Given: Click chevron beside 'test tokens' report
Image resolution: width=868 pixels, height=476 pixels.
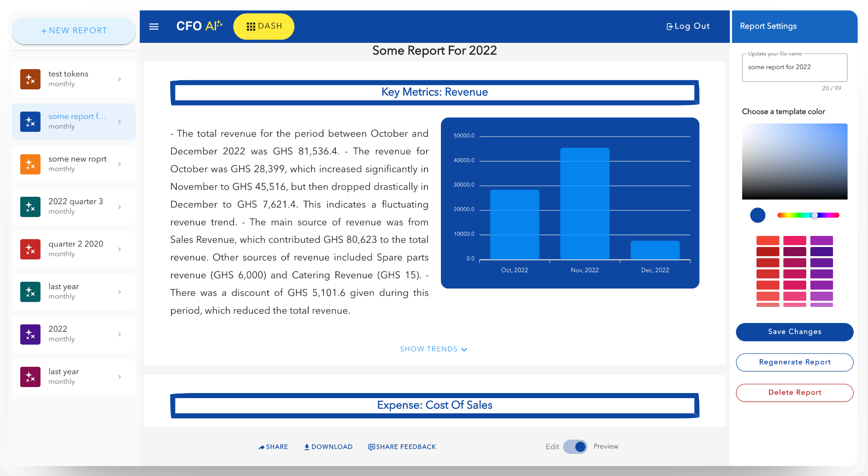Looking at the screenshot, I should [x=119, y=79].
